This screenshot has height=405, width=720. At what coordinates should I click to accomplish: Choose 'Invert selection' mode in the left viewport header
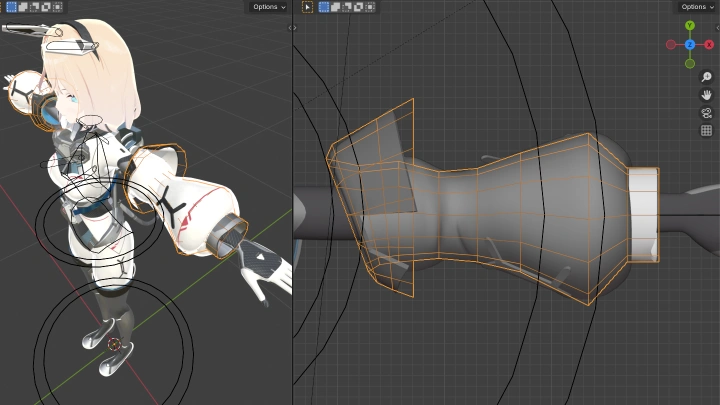pyautogui.click(x=46, y=7)
